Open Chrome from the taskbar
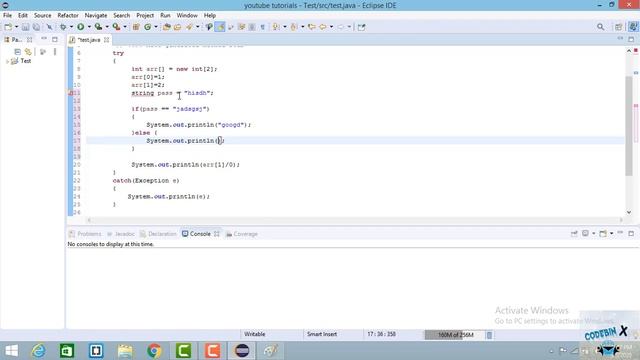This screenshot has height=360, width=640. click(154, 351)
